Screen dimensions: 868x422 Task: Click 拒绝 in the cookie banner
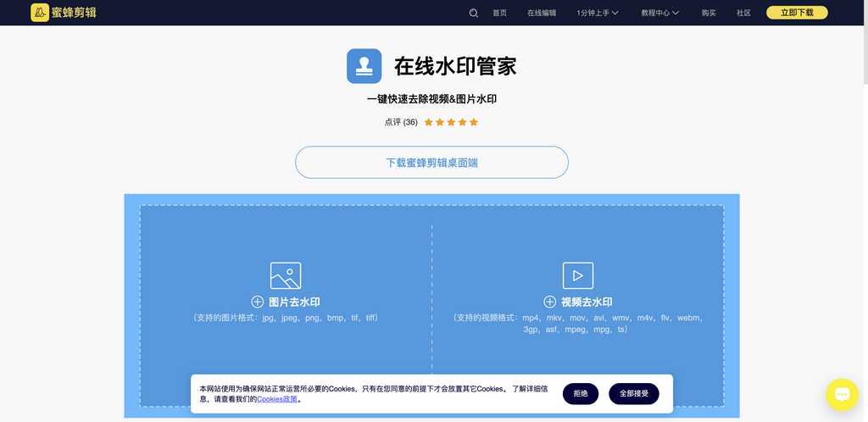coord(581,394)
